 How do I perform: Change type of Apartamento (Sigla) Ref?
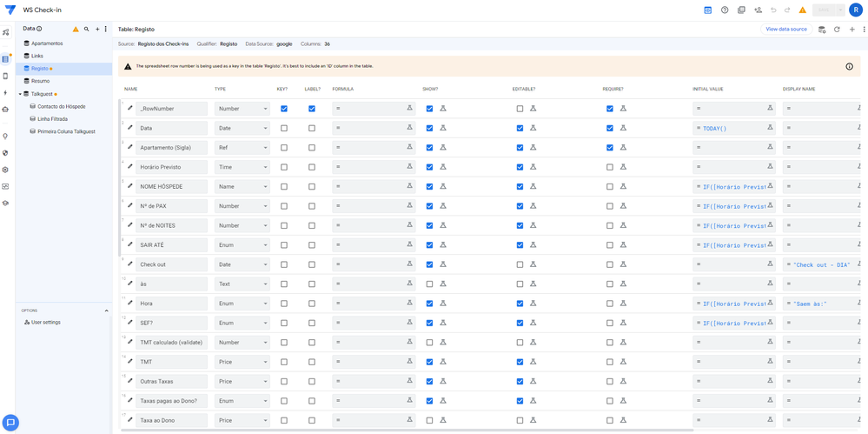tap(242, 148)
